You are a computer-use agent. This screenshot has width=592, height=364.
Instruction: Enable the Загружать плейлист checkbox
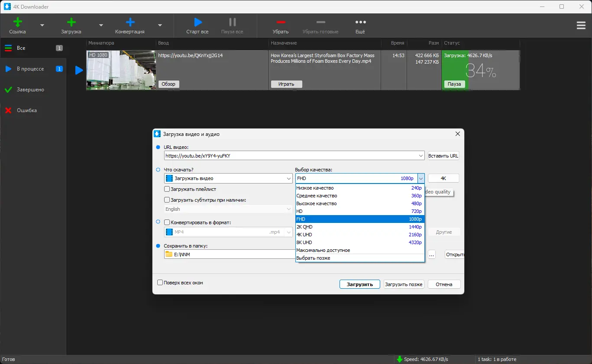click(x=167, y=189)
